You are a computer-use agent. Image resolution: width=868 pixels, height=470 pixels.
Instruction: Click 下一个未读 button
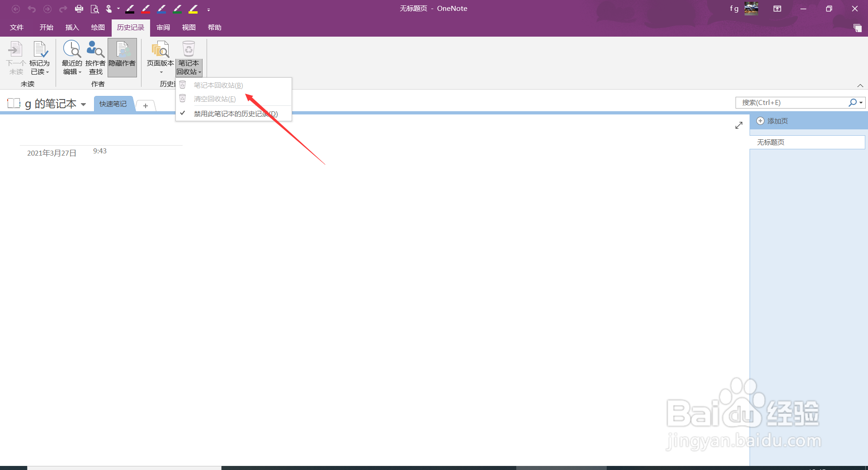coord(16,58)
